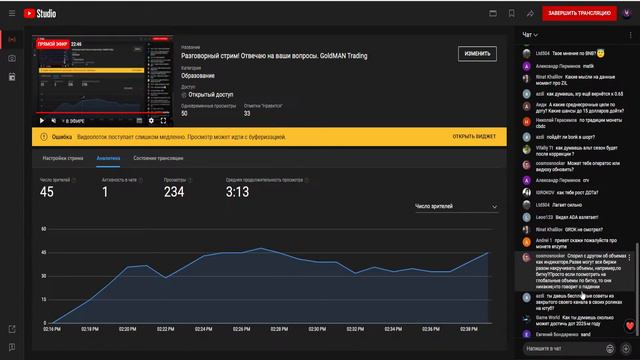The width and height of the screenshot is (640, 360).
Task: Select the Аналитика tab
Action: [x=108, y=158]
